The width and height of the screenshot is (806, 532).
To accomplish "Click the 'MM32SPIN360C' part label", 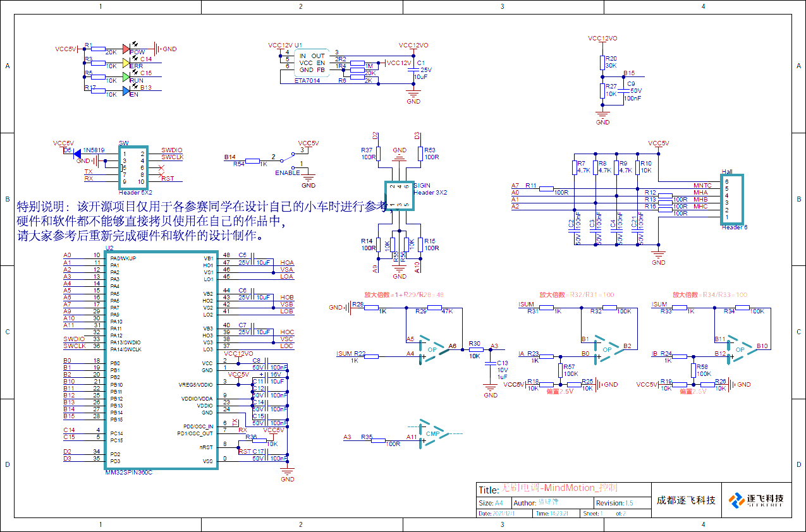I will (129, 472).
